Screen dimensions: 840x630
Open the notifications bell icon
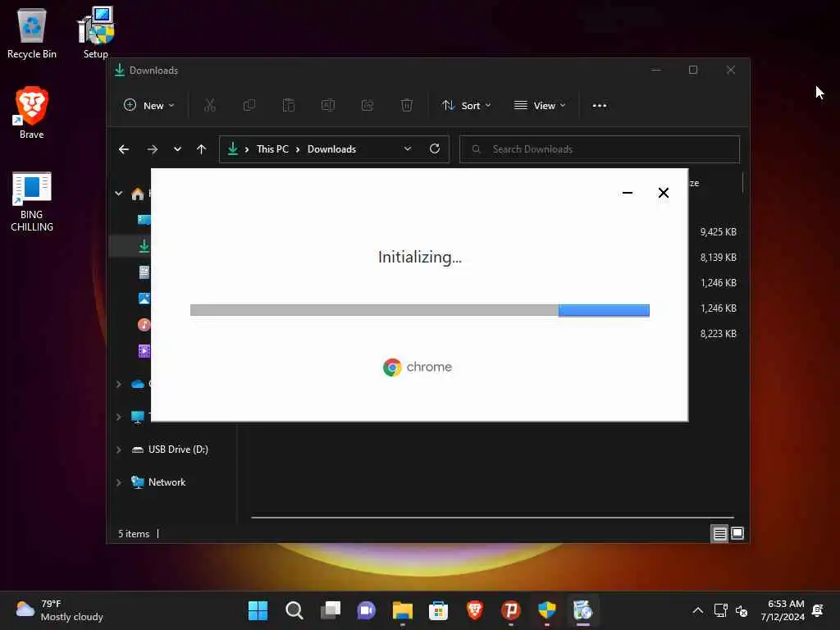click(x=818, y=610)
